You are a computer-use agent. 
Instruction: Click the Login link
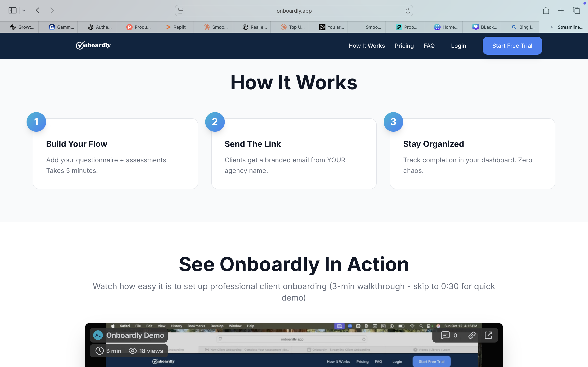(x=459, y=46)
